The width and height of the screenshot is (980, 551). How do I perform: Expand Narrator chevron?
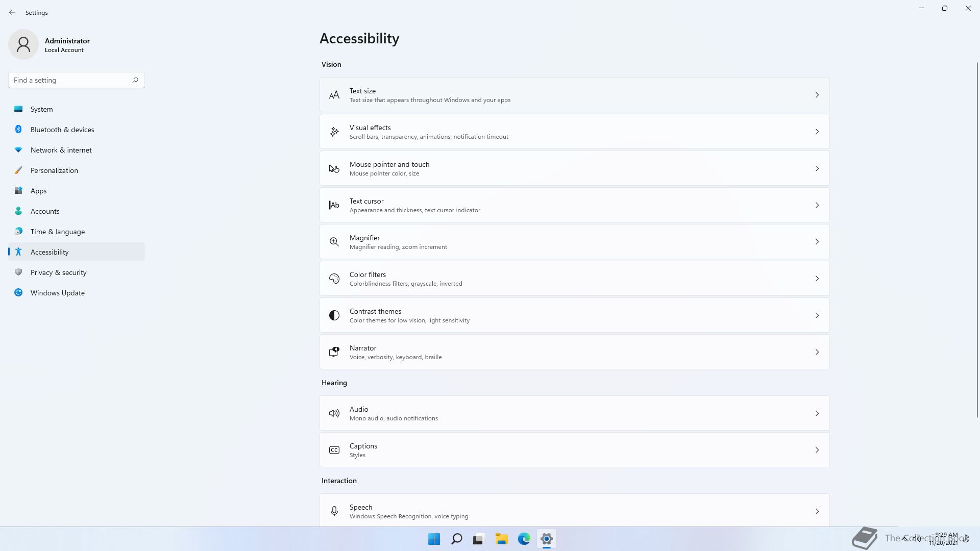click(817, 352)
